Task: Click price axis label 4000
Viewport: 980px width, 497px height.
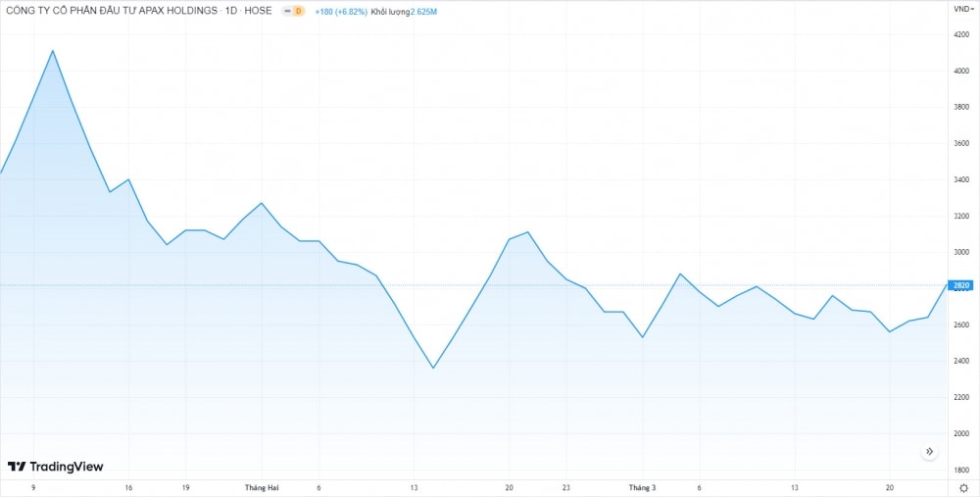Action: [961, 72]
